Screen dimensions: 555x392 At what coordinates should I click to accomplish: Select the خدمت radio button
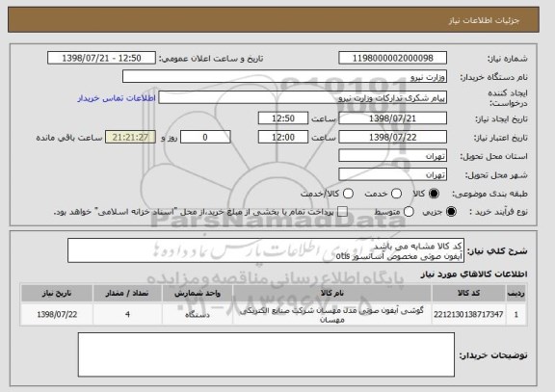[x=396, y=194]
